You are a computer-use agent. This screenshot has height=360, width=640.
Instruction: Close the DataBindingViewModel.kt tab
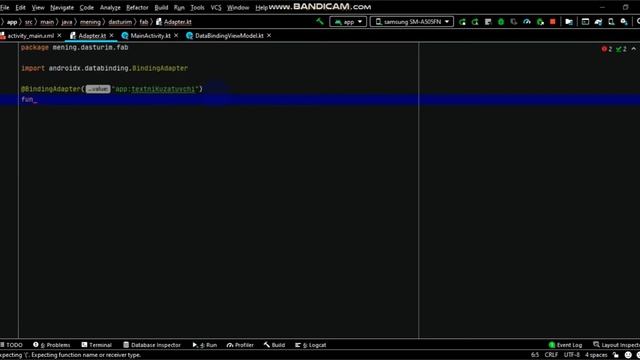click(x=269, y=36)
